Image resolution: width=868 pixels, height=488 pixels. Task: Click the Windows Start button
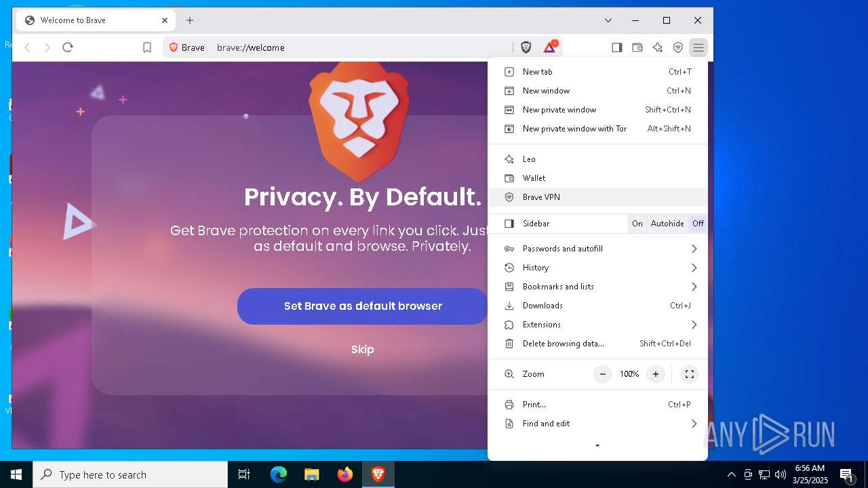tap(16, 474)
